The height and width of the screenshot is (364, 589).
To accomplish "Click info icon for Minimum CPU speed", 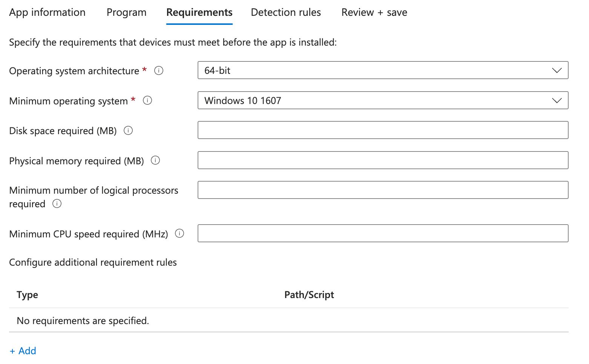I will click(x=179, y=233).
